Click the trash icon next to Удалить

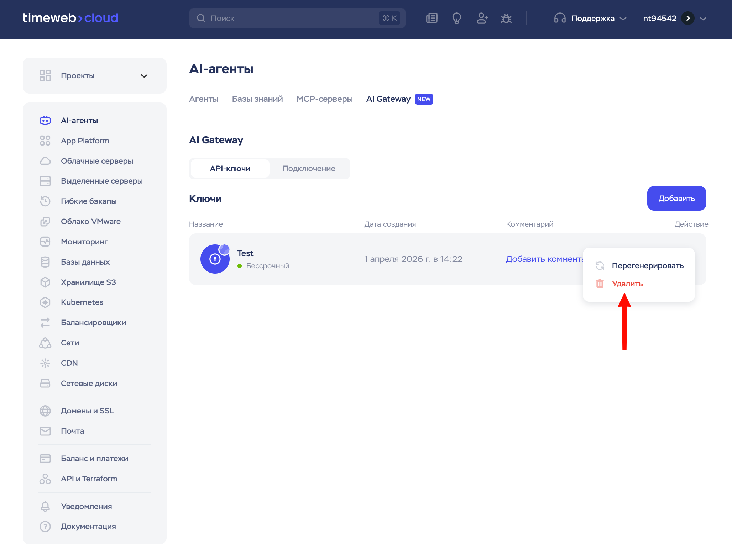(600, 284)
